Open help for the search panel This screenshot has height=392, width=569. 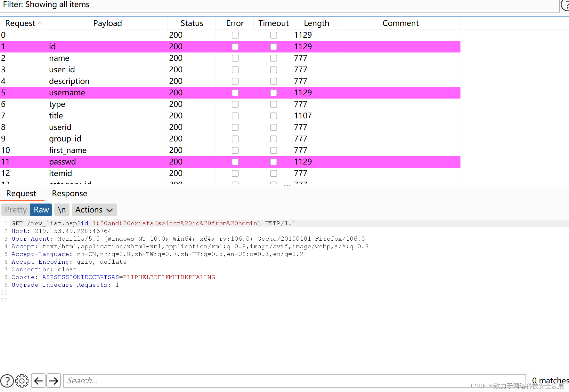(7, 381)
